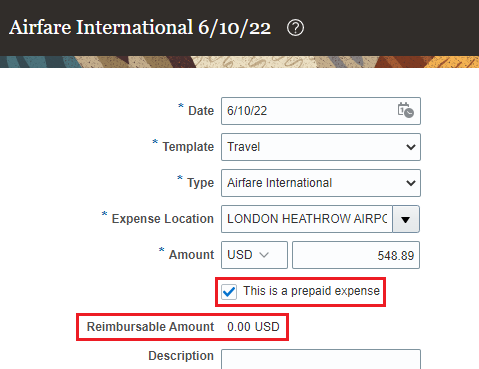Image resolution: width=479 pixels, height=369 pixels.
Task: Select the Reimbursable Amount 0.00 USD value
Action: pyautogui.click(x=253, y=327)
